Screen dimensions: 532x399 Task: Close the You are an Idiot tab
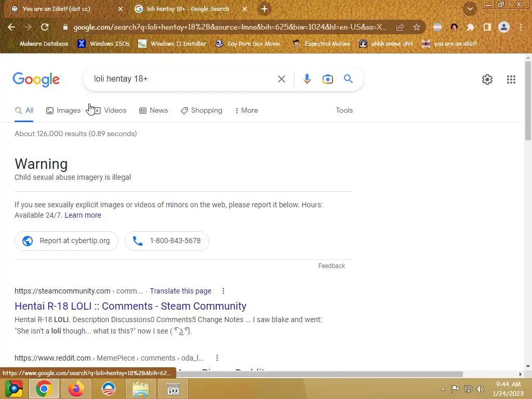pyautogui.click(x=121, y=9)
